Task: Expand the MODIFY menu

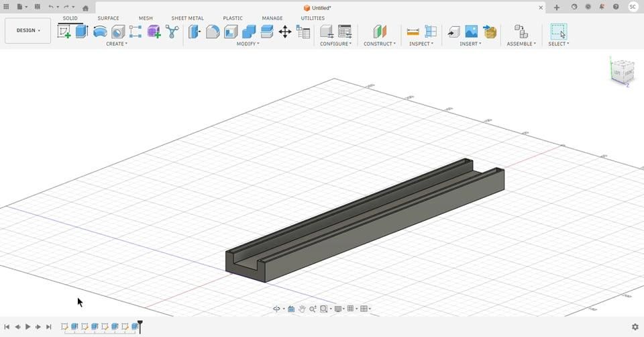Action: [248, 44]
